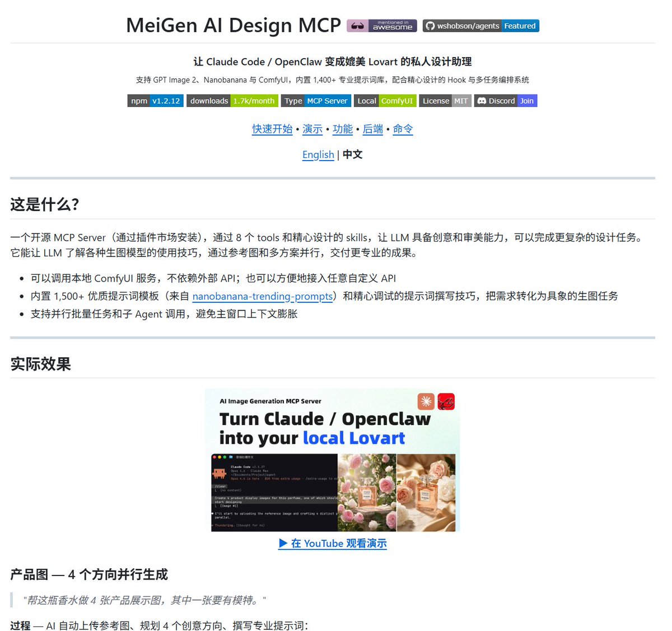
Task: Click the terminal screenshot in demo banner
Action: coord(274,493)
